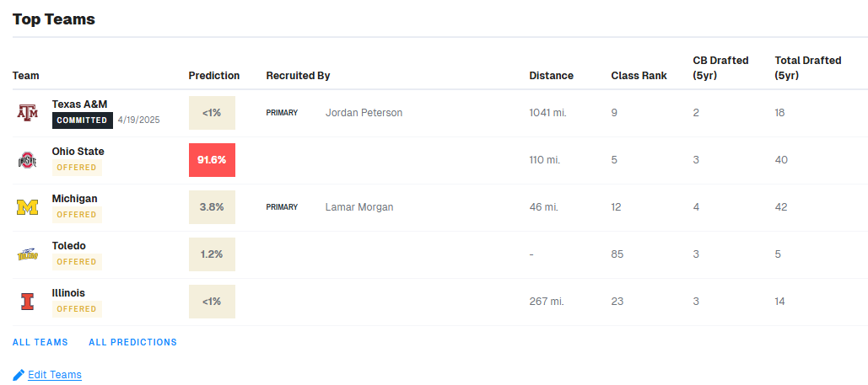Image resolution: width=868 pixels, height=385 pixels.
Task: Click the pencil icon beside Edit Teams
Action: coord(19,375)
